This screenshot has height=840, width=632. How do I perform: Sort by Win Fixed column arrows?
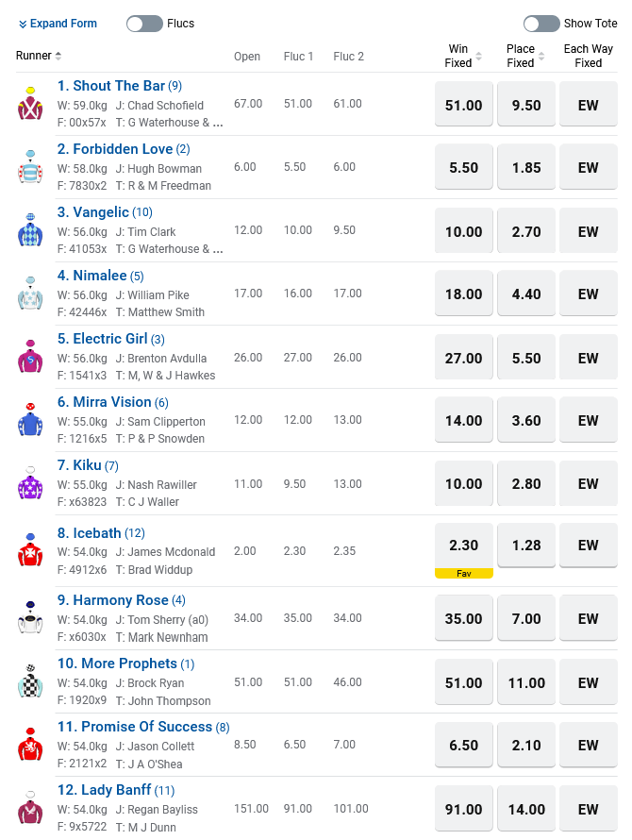478,57
